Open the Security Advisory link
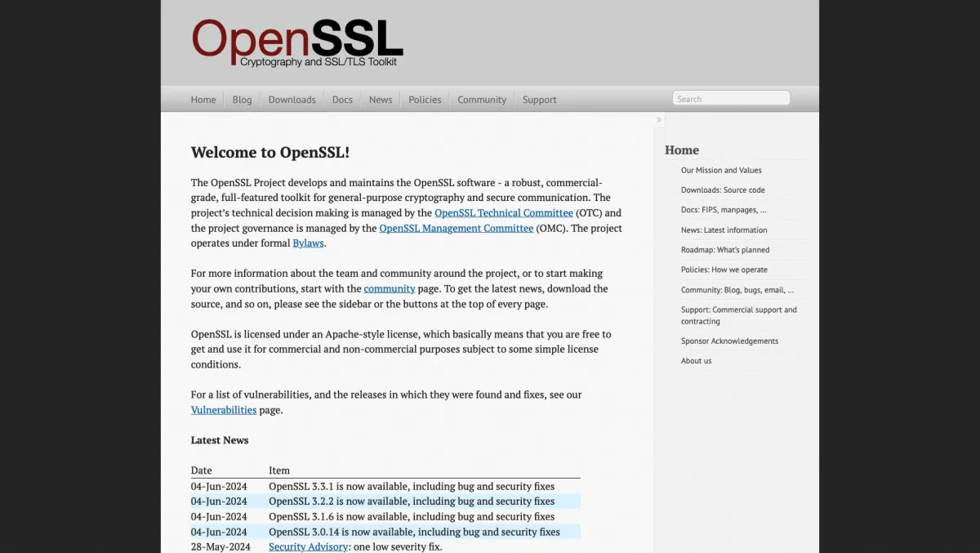The width and height of the screenshot is (980, 553). coord(308,546)
